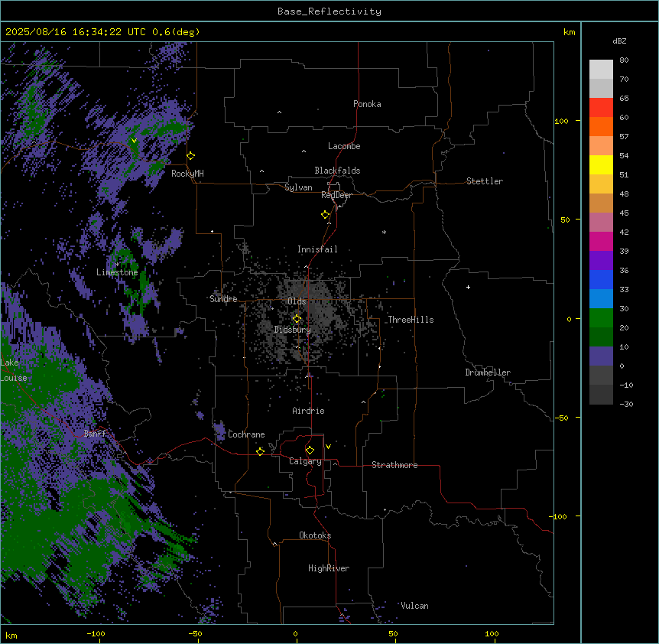The height and width of the screenshot is (644, 659).
Task: Click the Sundre city label
Action: coord(223,299)
